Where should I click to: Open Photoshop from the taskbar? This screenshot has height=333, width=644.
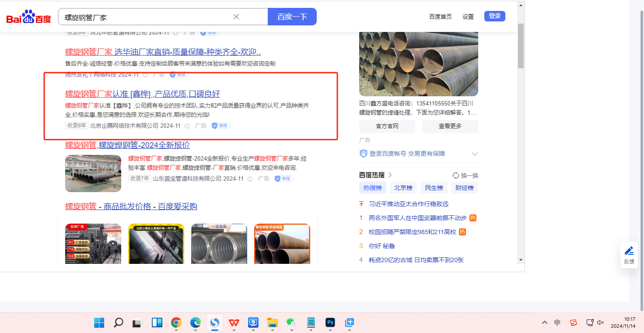tap(330, 323)
